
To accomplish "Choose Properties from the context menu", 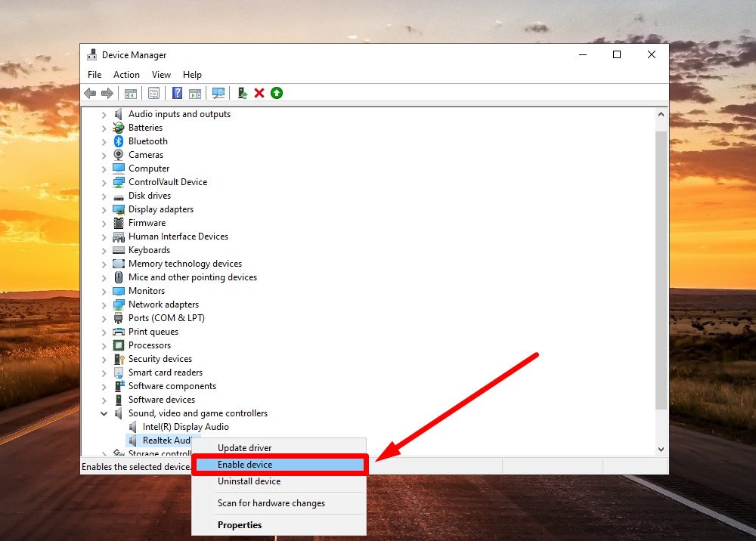I will (x=279, y=525).
